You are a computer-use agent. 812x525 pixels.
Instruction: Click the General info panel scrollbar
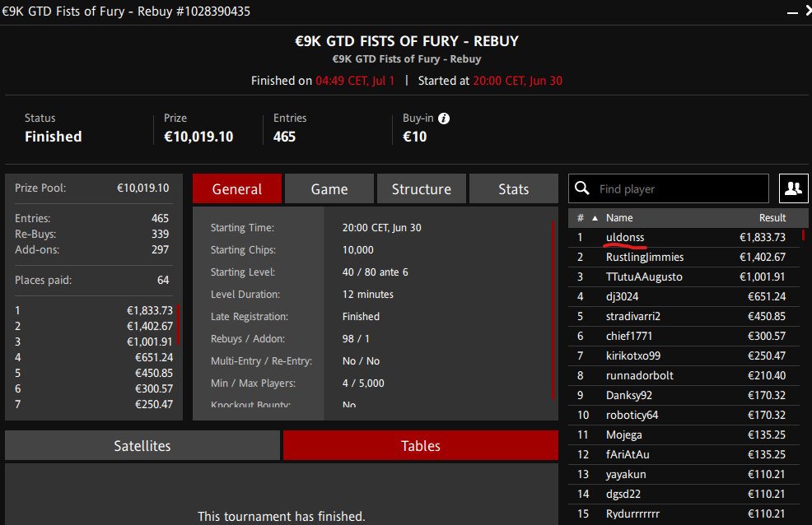[553, 310]
